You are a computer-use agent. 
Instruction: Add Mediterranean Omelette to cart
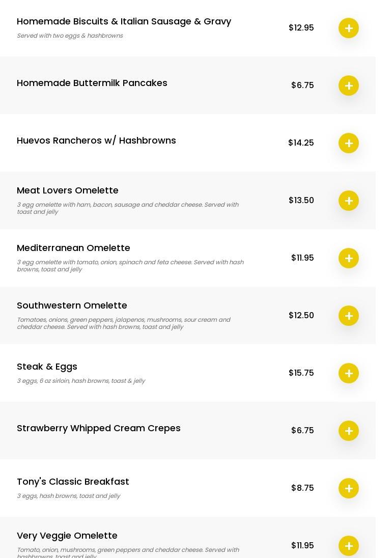(349, 258)
